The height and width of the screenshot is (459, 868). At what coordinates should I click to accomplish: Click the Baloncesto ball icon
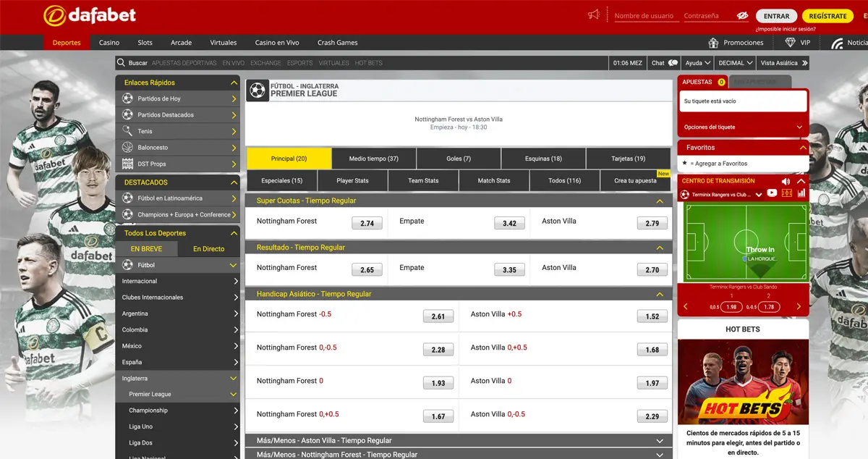click(128, 148)
